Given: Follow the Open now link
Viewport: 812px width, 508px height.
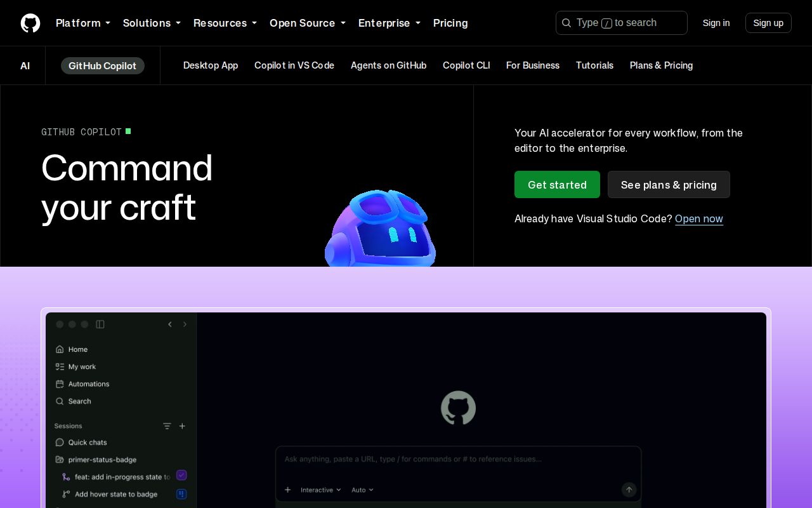Looking at the screenshot, I should click(x=699, y=219).
